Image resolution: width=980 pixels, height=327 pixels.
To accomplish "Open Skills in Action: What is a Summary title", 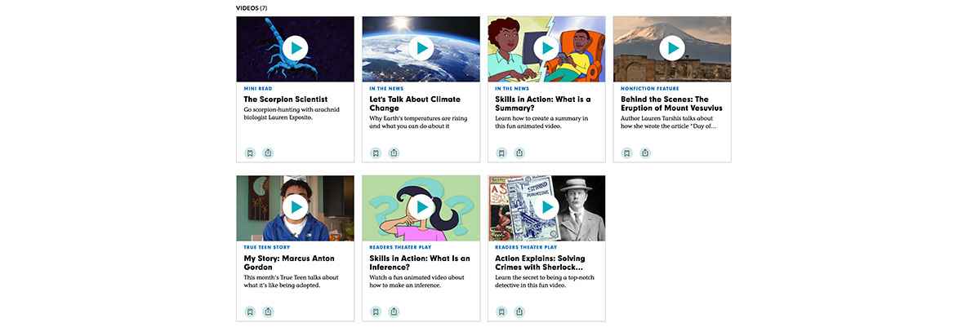I will 542,104.
